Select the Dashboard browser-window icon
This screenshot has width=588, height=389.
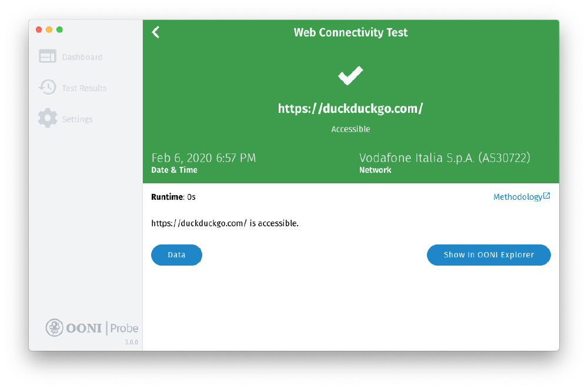click(x=47, y=56)
